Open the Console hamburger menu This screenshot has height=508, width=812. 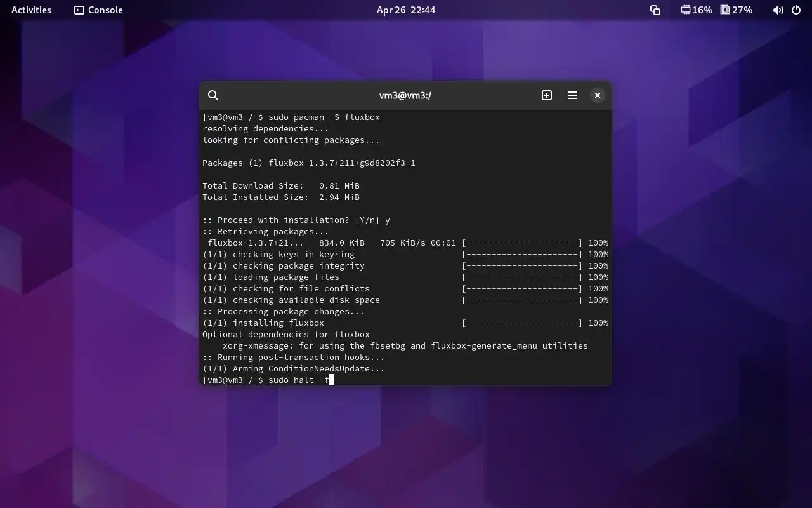[x=572, y=95]
